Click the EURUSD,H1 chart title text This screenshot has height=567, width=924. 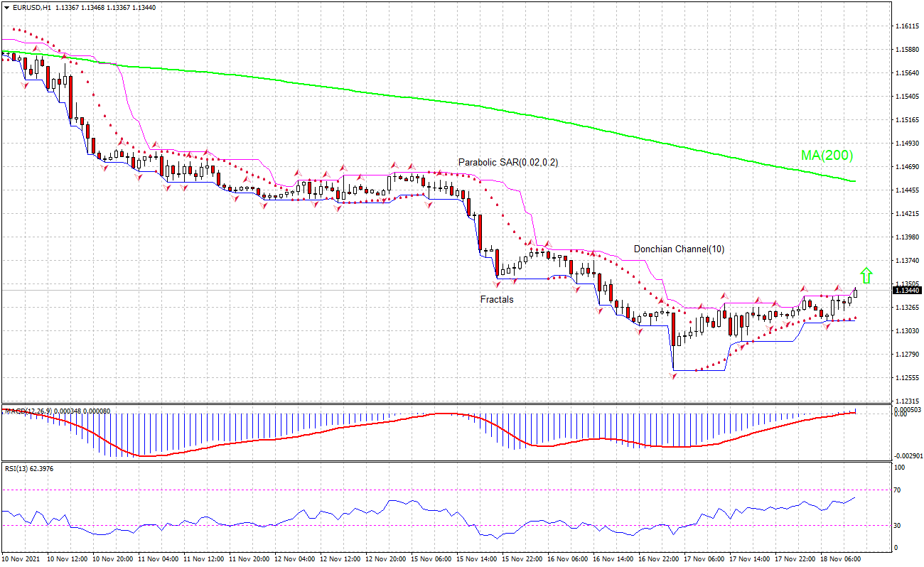pos(32,7)
